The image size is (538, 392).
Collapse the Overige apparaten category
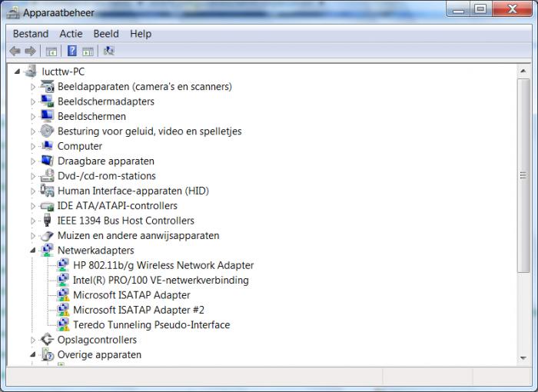point(32,354)
